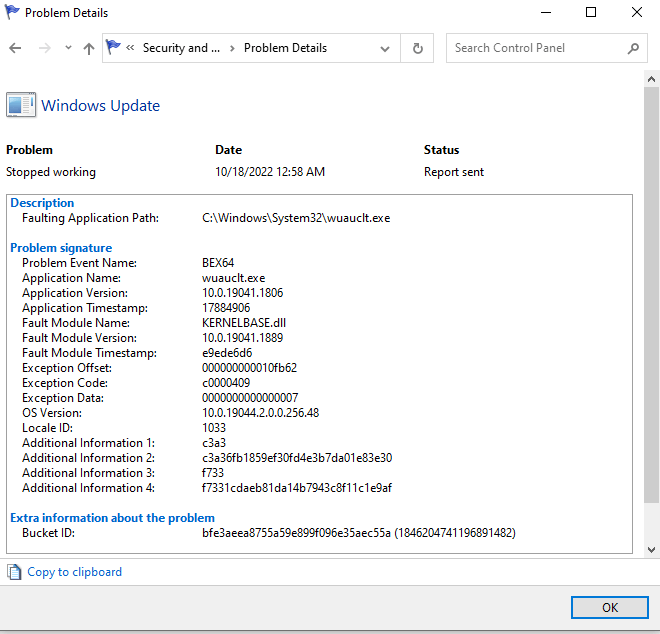Select the Additional Information 2 hash value
Screen dimensions: 660x634
[x=297, y=458]
